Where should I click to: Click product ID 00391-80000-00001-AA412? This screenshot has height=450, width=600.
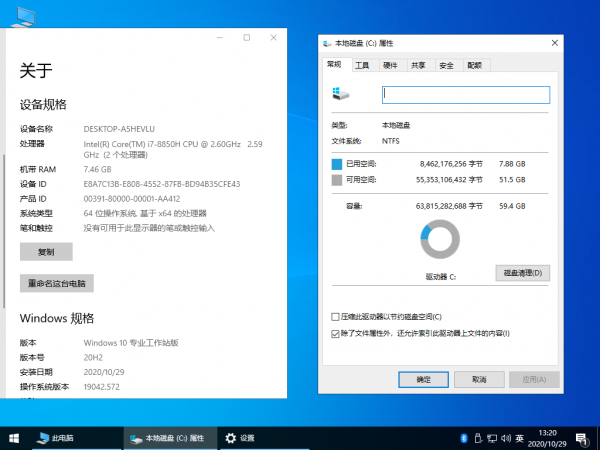pos(132,199)
